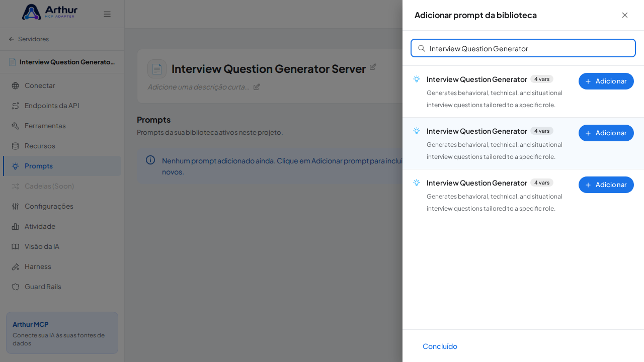This screenshot has width=644, height=362.
Task: Click the info icon in empty prompts notice
Action: (x=150, y=160)
